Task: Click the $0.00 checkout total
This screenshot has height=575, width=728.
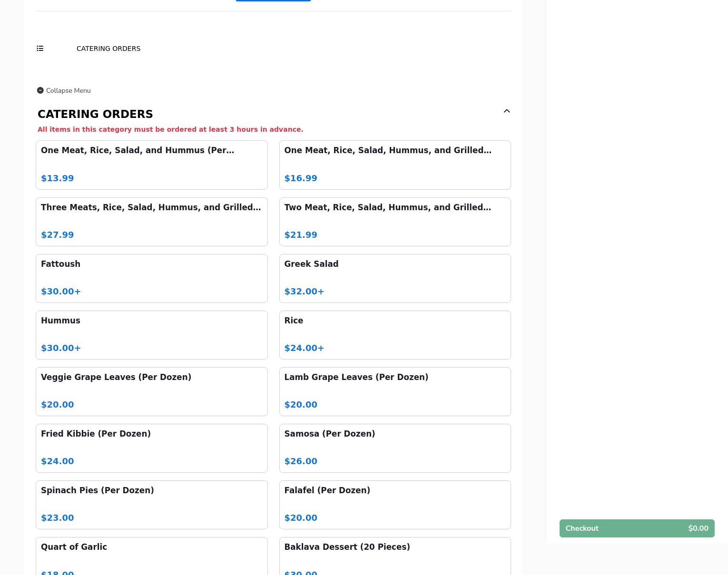Action: tap(698, 528)
